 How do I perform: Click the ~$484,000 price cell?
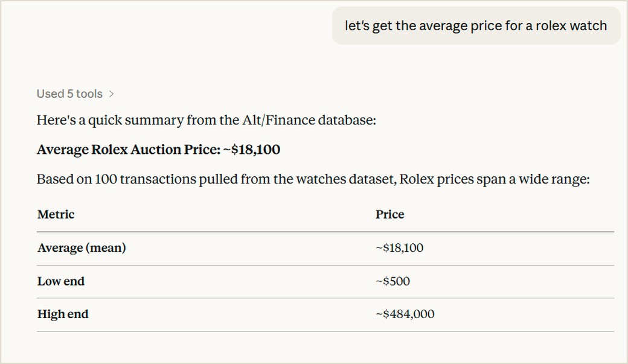coord(405,314)
